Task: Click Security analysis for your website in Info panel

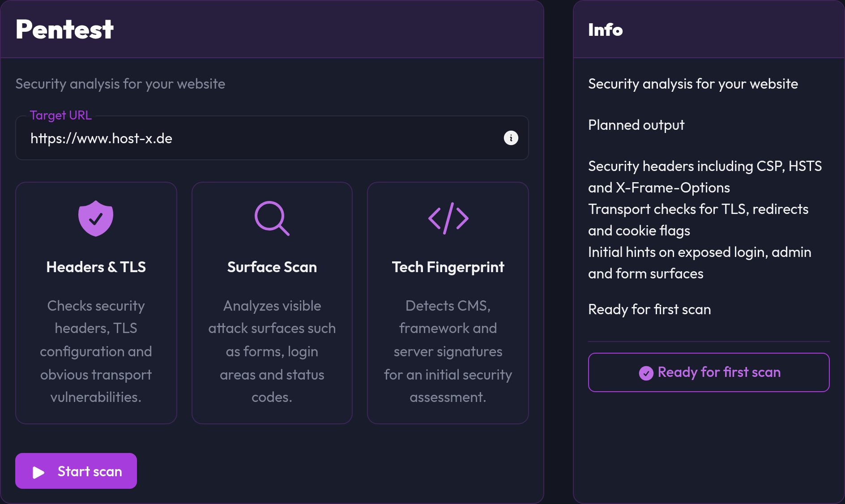Action: 693,84
